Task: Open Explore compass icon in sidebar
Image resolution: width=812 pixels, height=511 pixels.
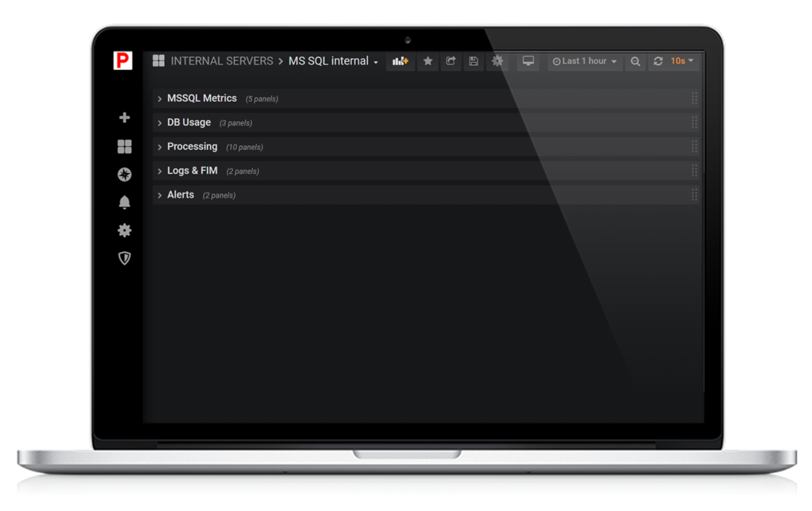Action: 124,175
